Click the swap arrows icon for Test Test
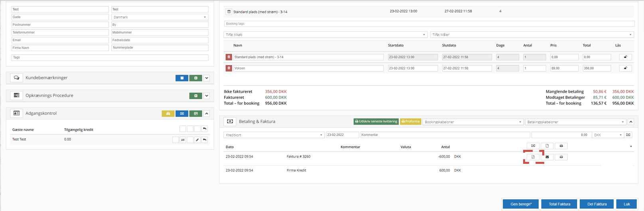Screen dimensions: 644x211 pyautogui.click(x=183, y=140)
